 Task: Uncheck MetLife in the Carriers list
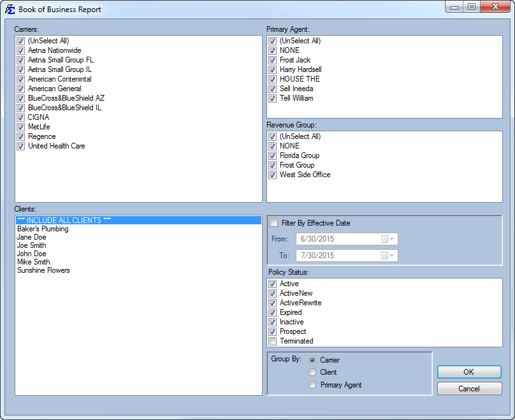[x=20, y=127]
